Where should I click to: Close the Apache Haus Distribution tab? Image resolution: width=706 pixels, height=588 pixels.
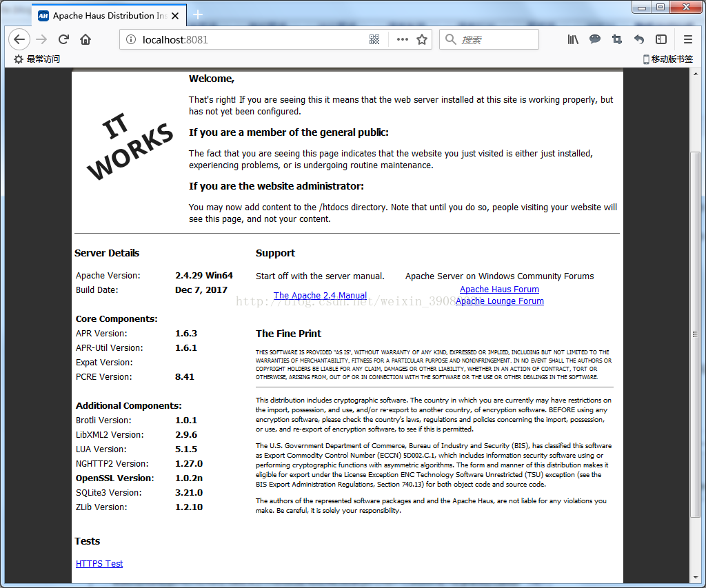(x=175, y=16)
